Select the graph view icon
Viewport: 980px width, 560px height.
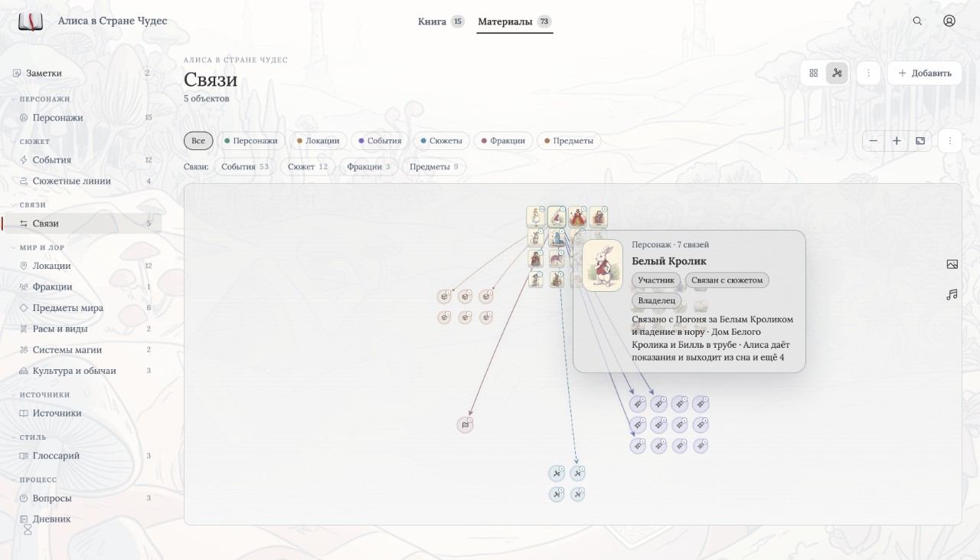click(837, 74)
